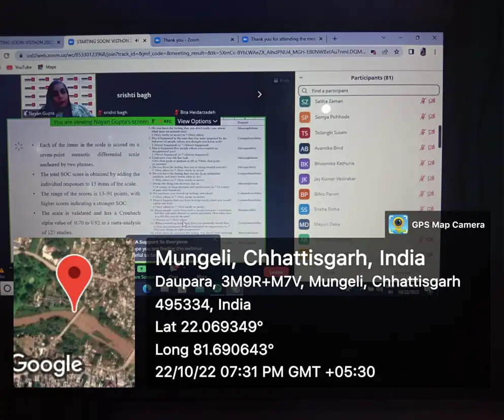This screenshot has height=420, width=504.
Task: Open the Maps bookmark
Action: click(47, 67)
